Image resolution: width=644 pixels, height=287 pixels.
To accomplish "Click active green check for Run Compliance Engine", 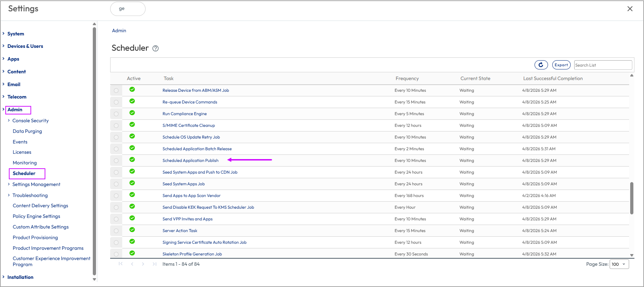I will tap(132, 113).
